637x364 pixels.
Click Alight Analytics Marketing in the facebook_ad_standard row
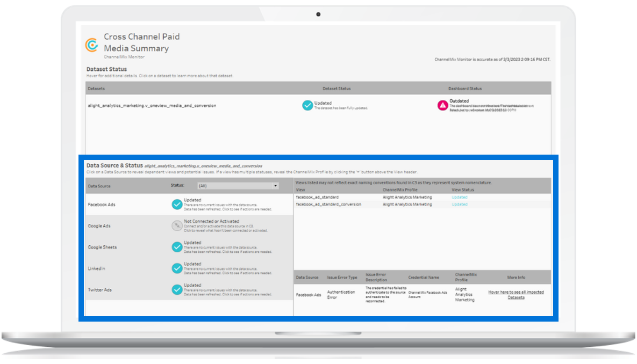407,197
